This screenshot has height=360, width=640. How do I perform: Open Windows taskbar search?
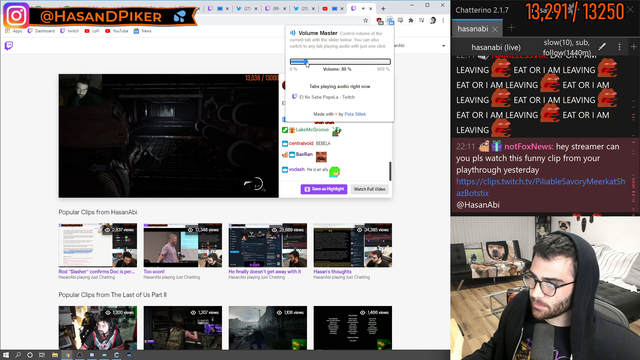pos(18,355)
